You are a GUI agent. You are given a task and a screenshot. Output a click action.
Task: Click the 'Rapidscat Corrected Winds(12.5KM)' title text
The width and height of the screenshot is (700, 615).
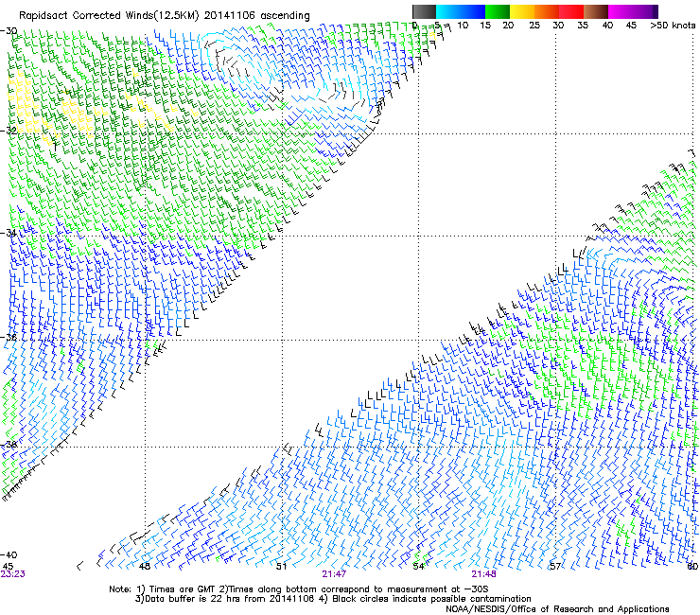pyautogui.click(x=109, y=16)
